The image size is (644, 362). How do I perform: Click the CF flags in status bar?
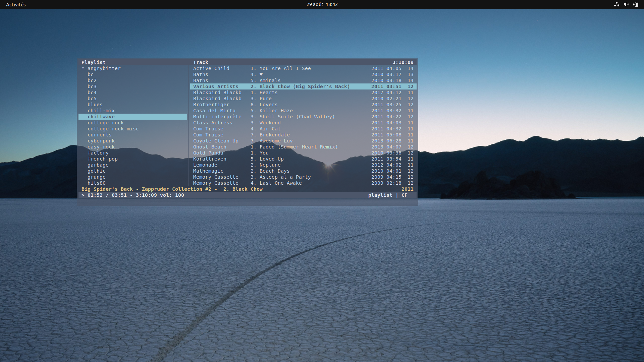coord(404,195)
